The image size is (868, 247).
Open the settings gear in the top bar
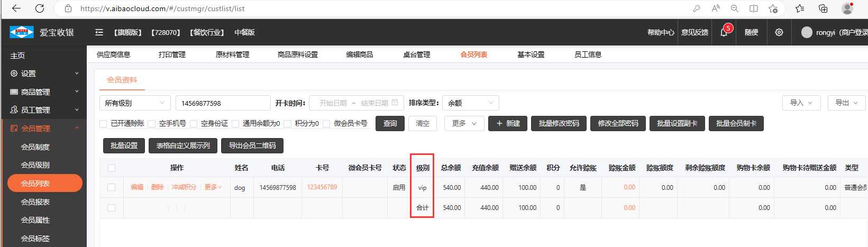(779, 32)
